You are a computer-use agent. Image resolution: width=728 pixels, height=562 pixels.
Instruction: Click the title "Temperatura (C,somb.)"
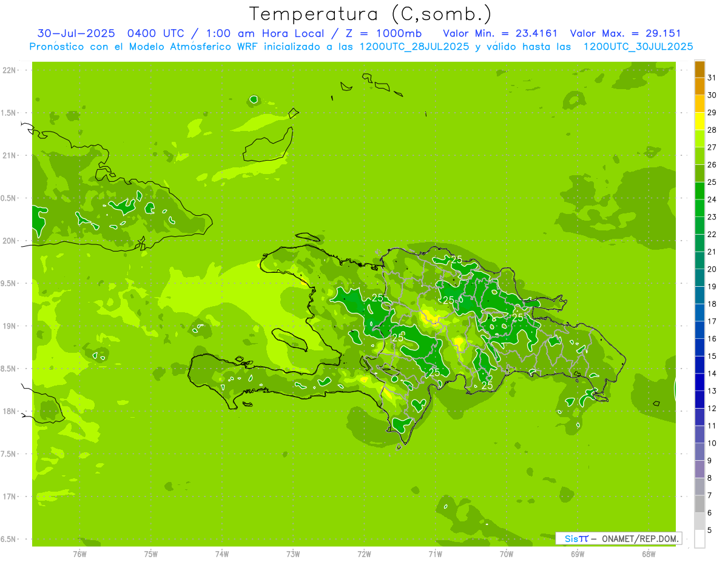click(x=371, y=14)
